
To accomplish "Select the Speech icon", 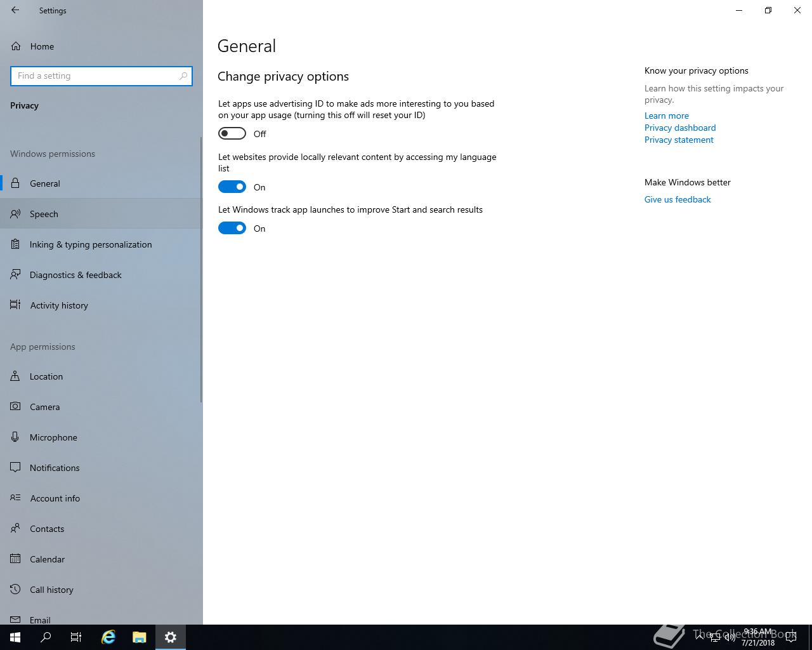I will coord(15,214).
